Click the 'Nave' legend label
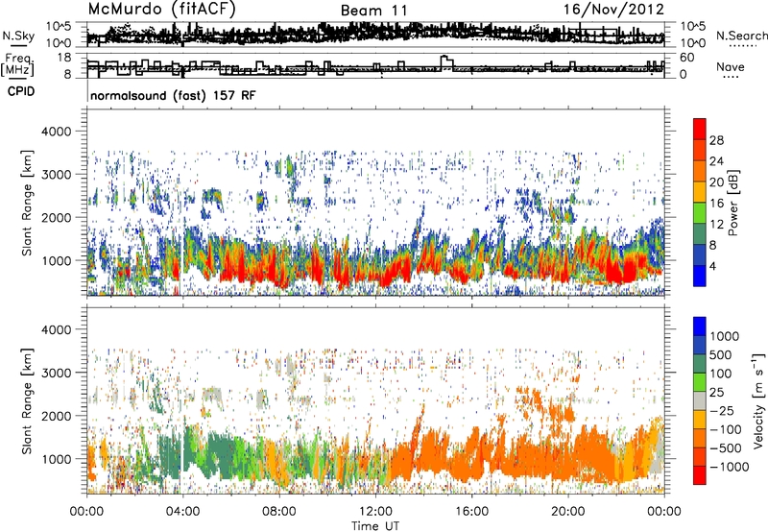Viewport: 768px width, 532px height. click(731, 67)
